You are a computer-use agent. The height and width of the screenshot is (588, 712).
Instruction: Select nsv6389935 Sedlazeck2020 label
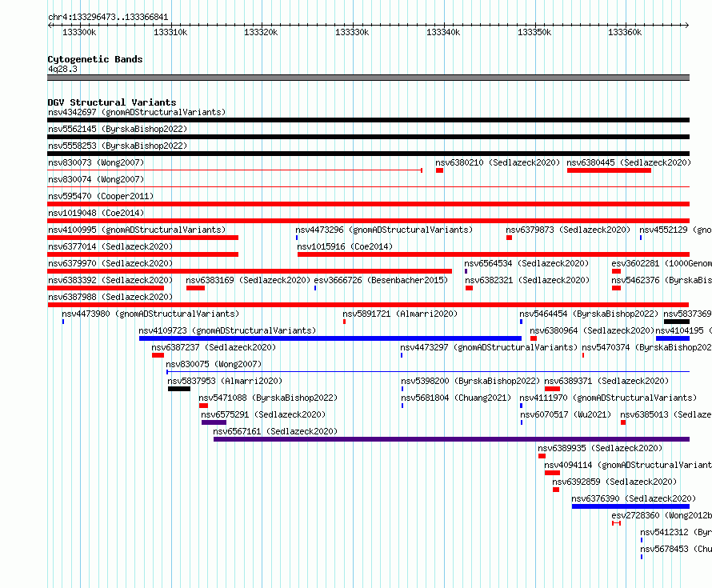tap(600, 448)
